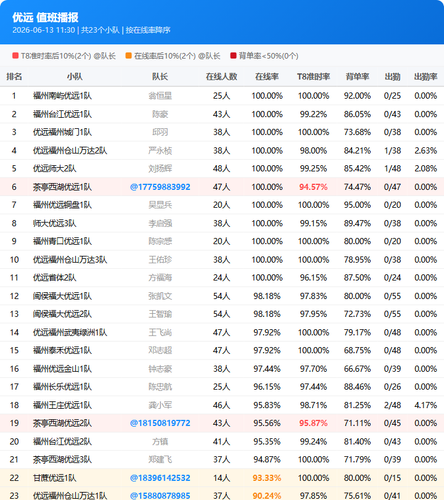The image size is (444, 500).
Task: Open mention link @18150819772
Action: [160, 423]
